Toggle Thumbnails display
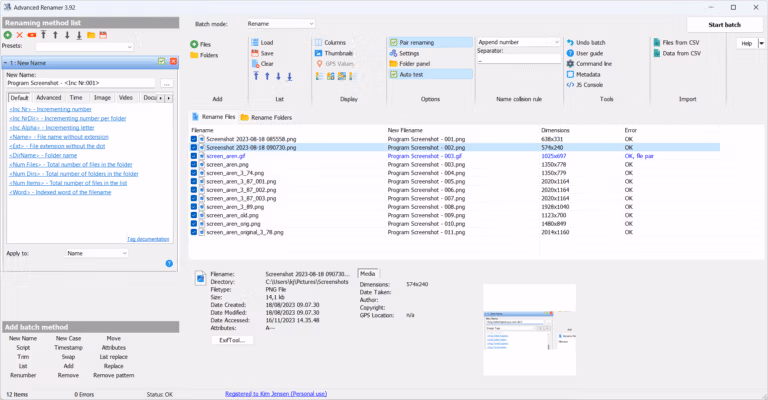 click(334, 53)
